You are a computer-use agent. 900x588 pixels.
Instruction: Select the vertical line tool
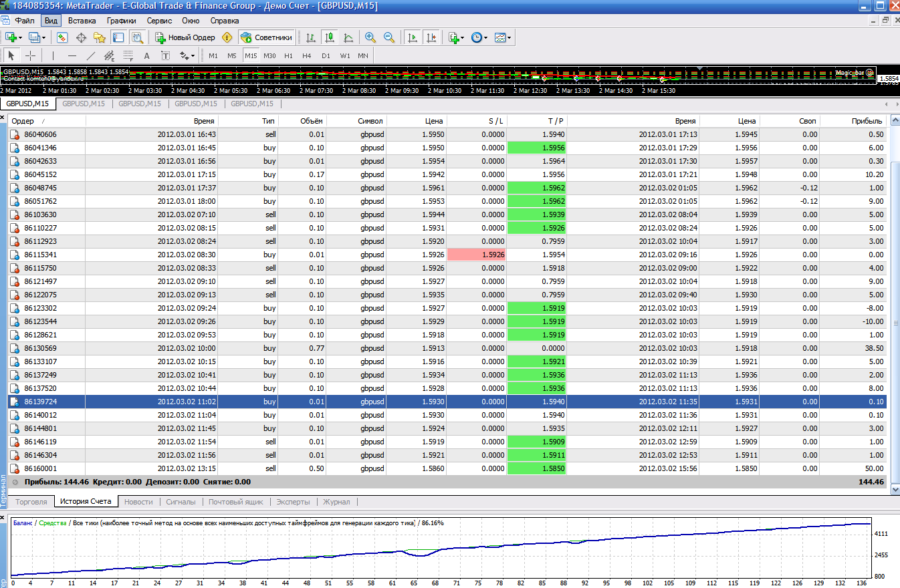[53, 55]
